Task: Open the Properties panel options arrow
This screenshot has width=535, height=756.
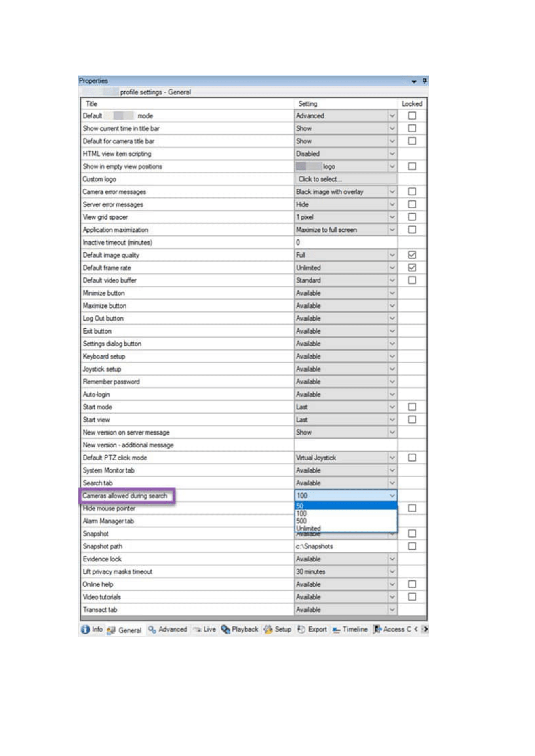Action: click(x=414, y=82)
